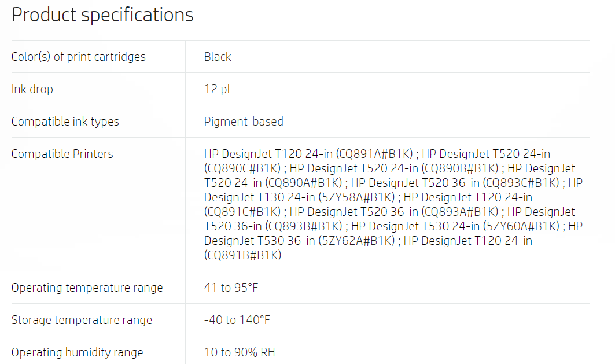Select the 'Compatible ink types' label
615x364 pixels.
pyautogui.click(x=65, y=122)
